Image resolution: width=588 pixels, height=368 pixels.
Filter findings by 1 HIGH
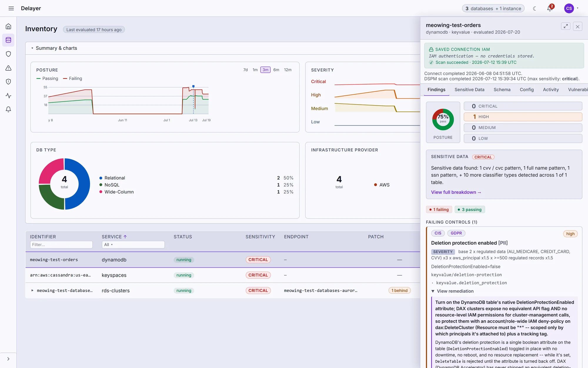[523, 117]
